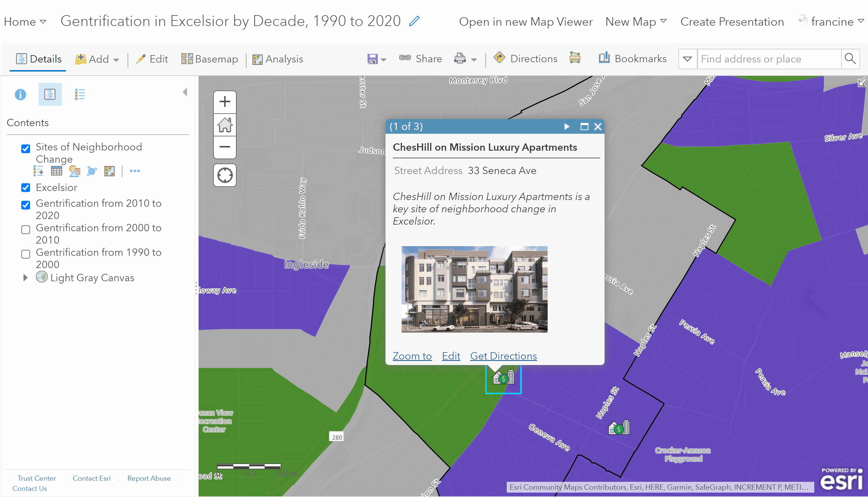Click the Measure ruler tool icon

tap(575, 58)
